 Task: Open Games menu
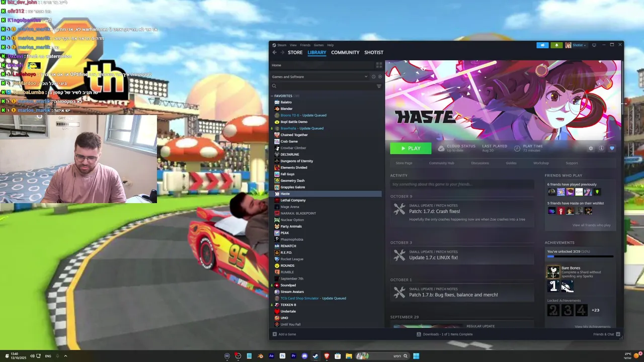coord(318,45)
